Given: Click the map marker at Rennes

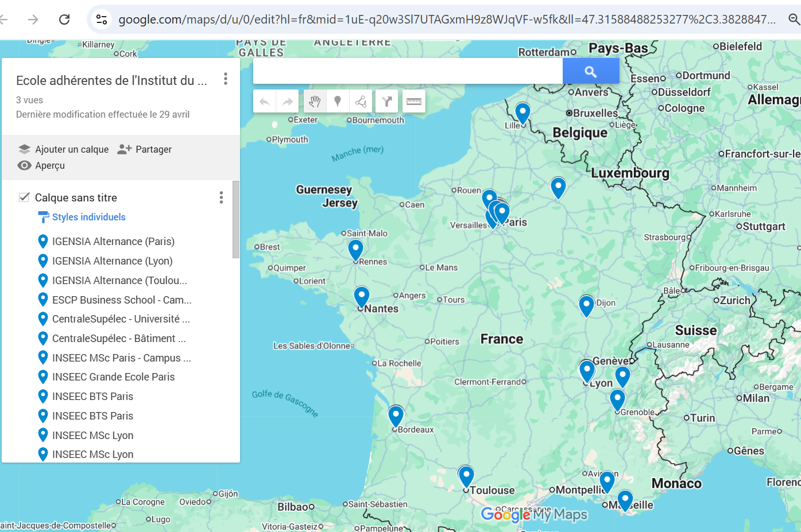Looking at the screenshot, I should tap(355, 249).
